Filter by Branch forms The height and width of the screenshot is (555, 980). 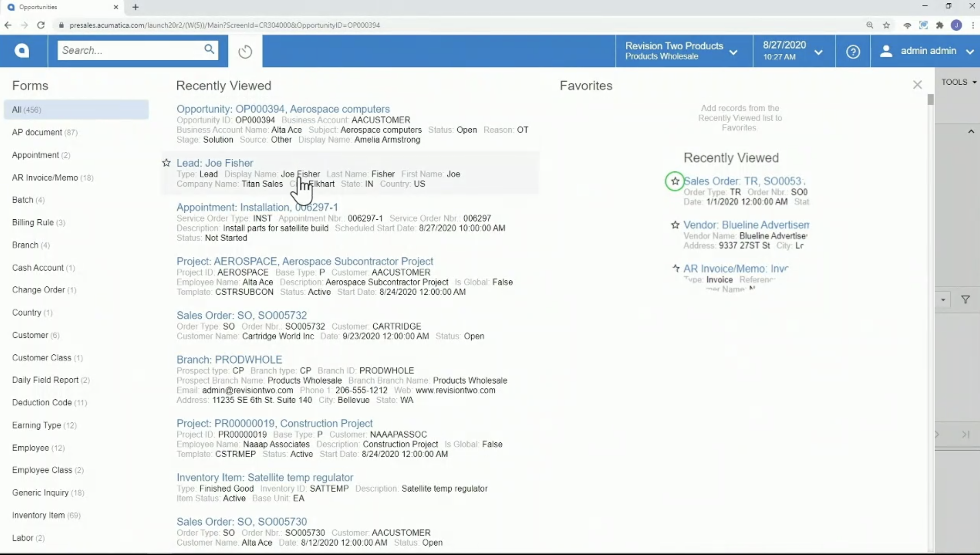[x=31, y=245]
